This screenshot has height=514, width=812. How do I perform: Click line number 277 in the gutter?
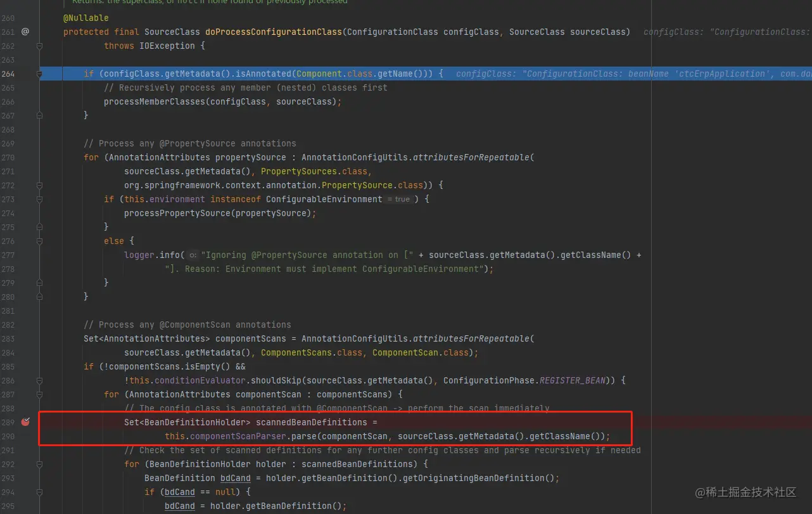click(x=8, y=255)
